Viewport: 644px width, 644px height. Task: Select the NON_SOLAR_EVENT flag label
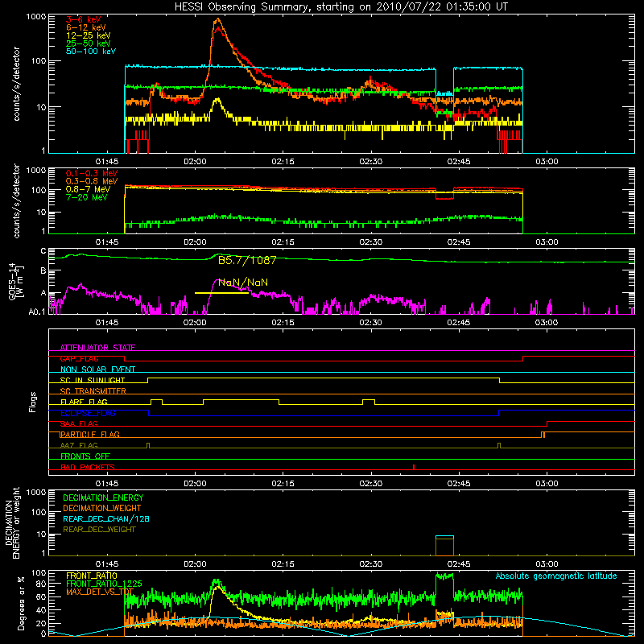coord(97,369)
